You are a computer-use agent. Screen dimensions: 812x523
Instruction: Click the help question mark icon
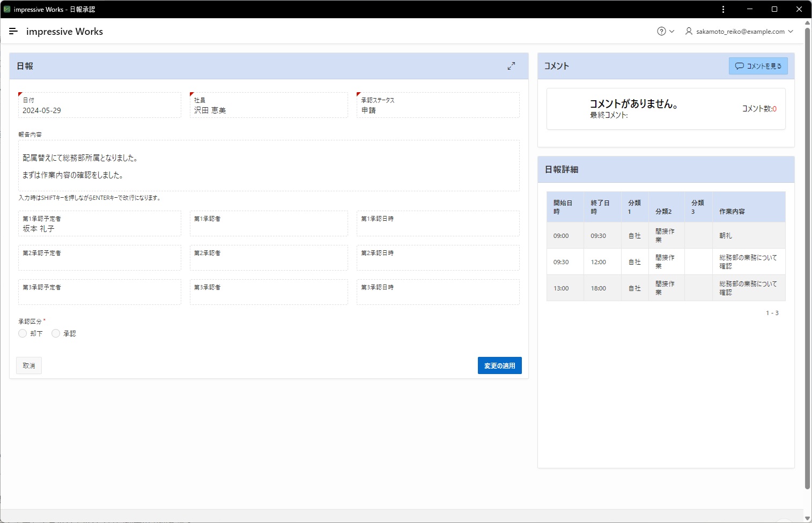click(661, 31)
